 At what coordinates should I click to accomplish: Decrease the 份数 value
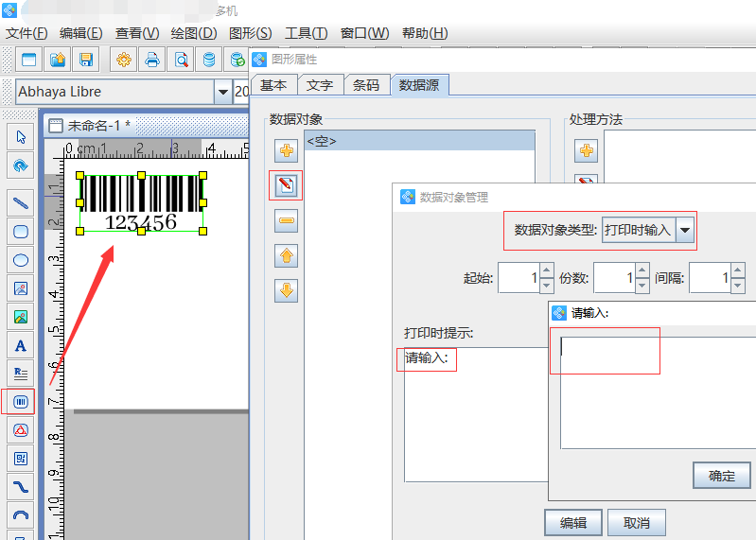pyautogui.click(x=642, y=286)
